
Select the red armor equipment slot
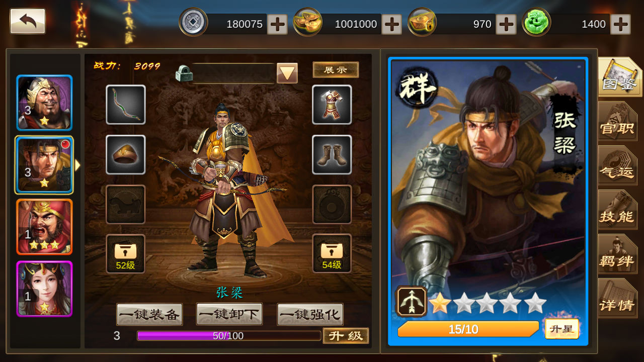332,105
